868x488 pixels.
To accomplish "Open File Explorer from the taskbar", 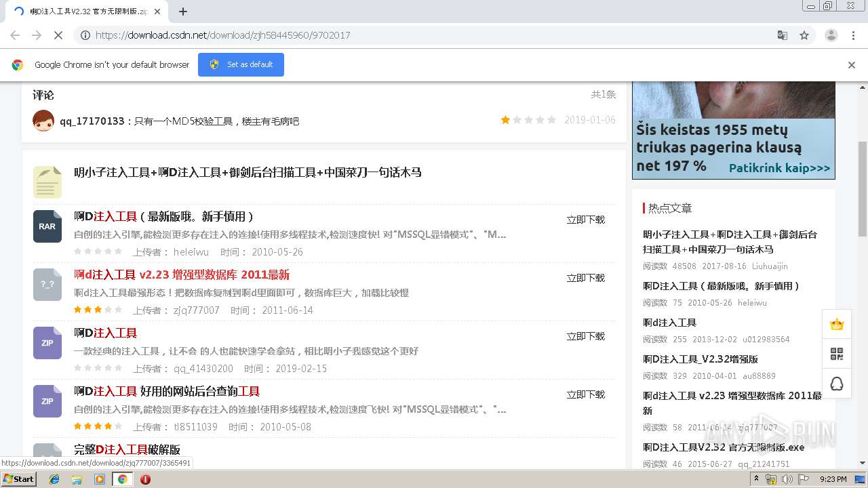I will pos(77,479).
